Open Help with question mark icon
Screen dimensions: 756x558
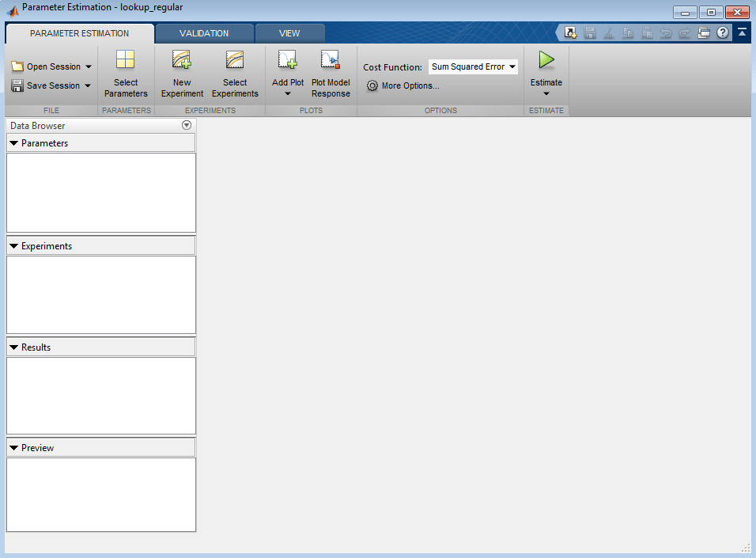[x=722, y=32]
